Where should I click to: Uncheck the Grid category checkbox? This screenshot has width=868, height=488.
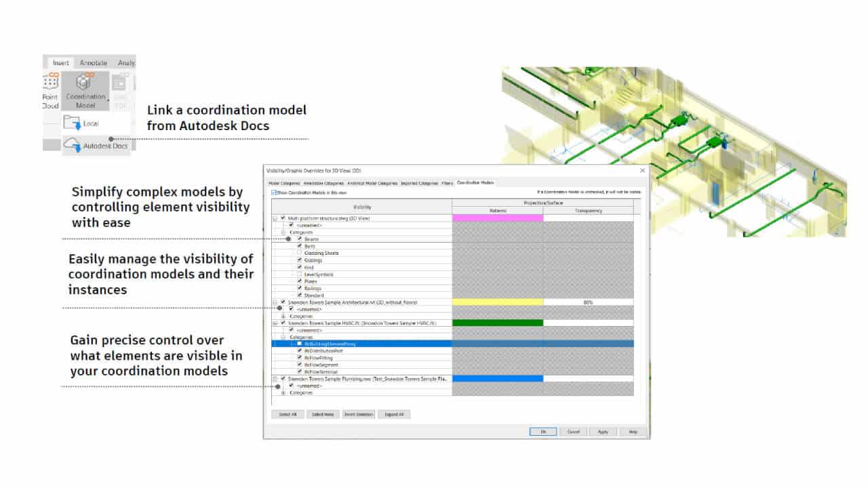[x=299, y=267]
